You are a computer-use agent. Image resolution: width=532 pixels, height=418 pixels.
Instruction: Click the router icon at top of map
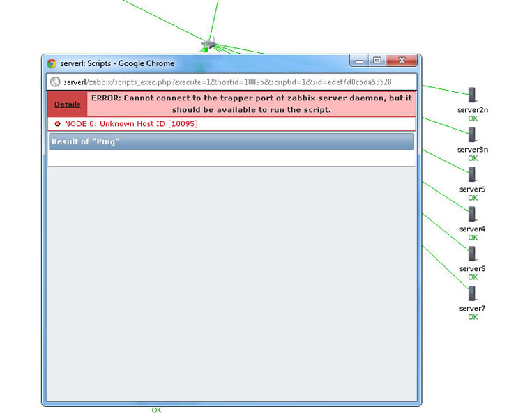click(208, 44)
